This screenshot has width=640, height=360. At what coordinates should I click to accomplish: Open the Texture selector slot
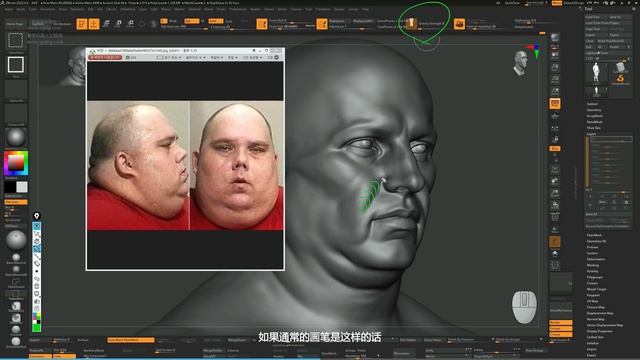pos(16,113)
